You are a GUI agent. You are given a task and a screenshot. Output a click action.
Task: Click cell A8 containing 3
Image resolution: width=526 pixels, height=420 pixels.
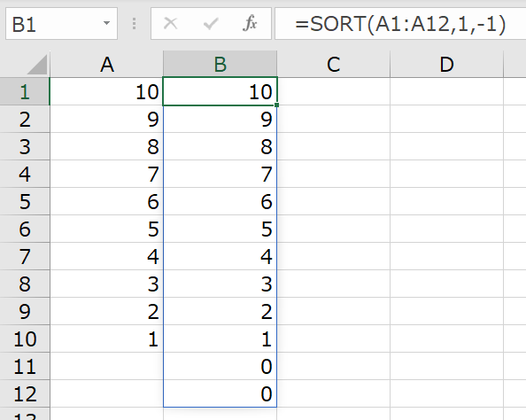click(106, 284)
